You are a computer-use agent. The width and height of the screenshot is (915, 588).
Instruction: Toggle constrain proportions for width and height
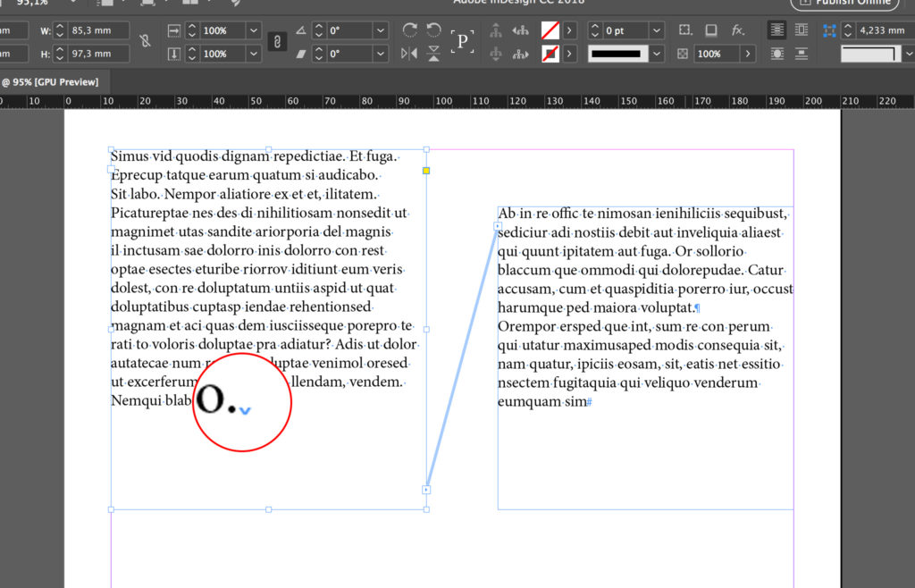pos(145,41)
